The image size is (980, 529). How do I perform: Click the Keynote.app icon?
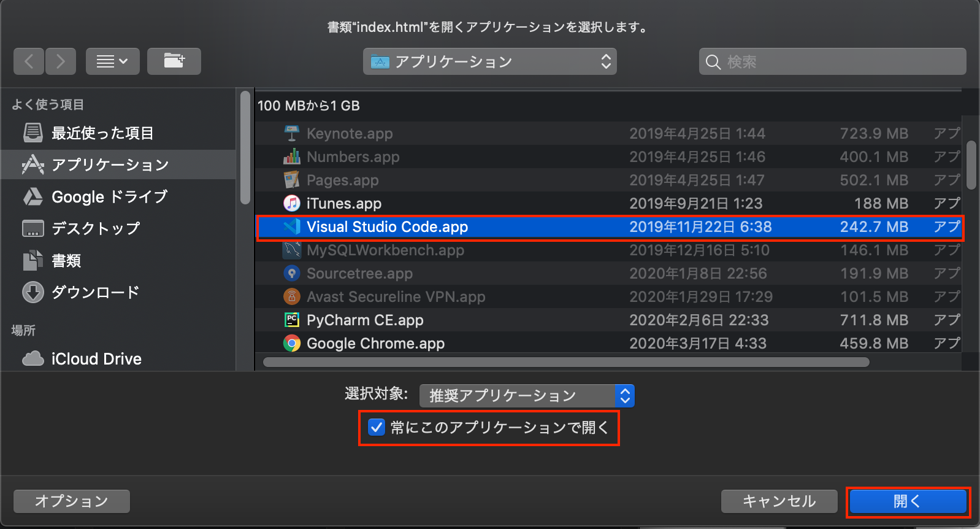click(x=292, y=133)
